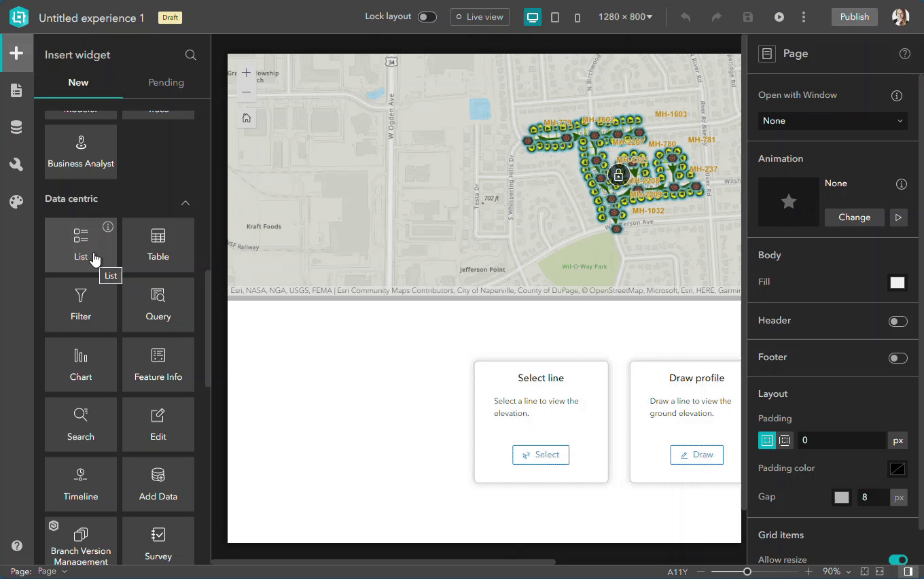Viewport: 924px width, 579px height.
Task: Open the user profile avatar
Action: point(901,17)
